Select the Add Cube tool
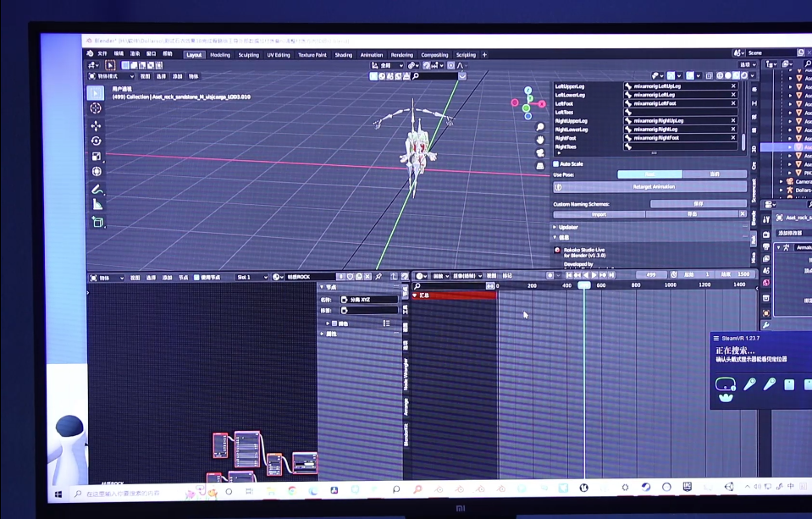 [97, 222]
